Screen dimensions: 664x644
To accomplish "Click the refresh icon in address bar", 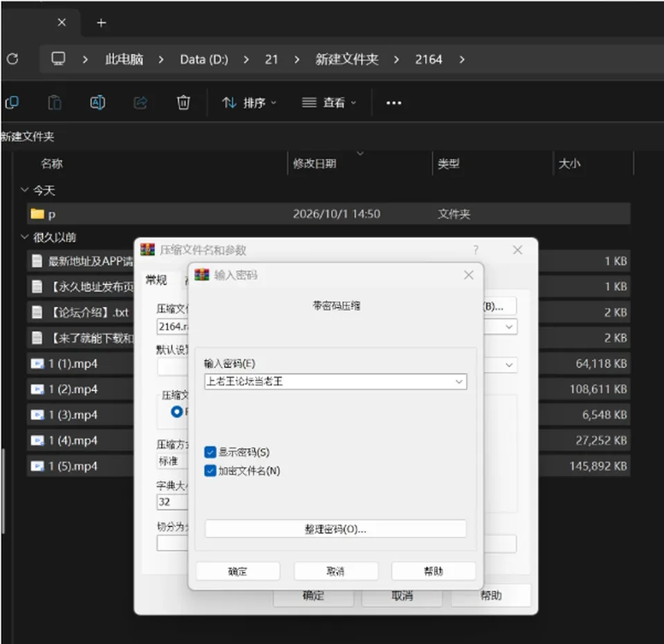I will (x=12, y=59).
